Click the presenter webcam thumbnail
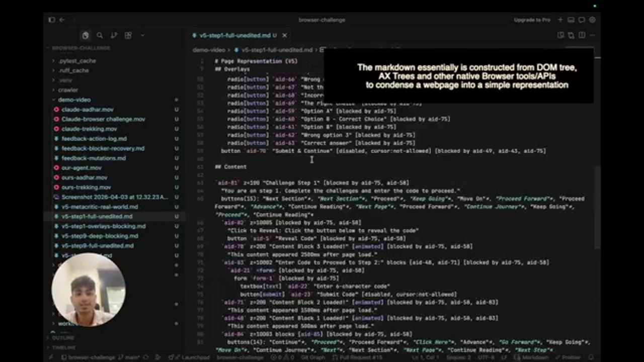 point(89,290)
